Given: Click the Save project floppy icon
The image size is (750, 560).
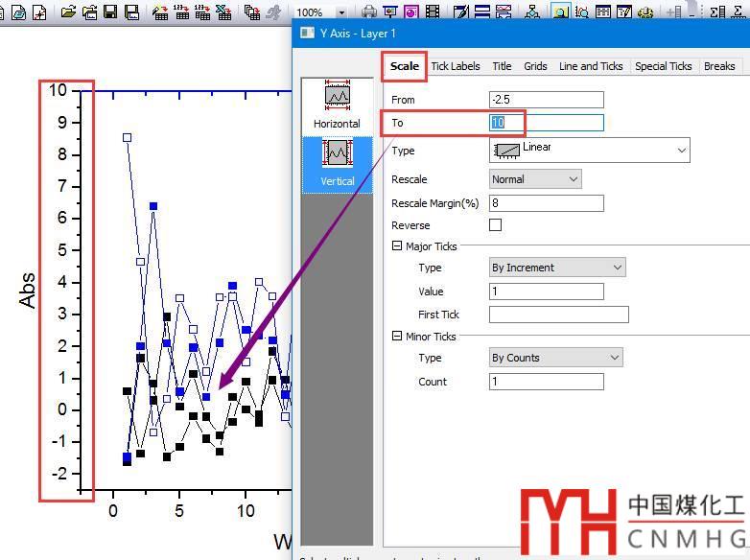Looking at the screenshot, I should point(110,12).
